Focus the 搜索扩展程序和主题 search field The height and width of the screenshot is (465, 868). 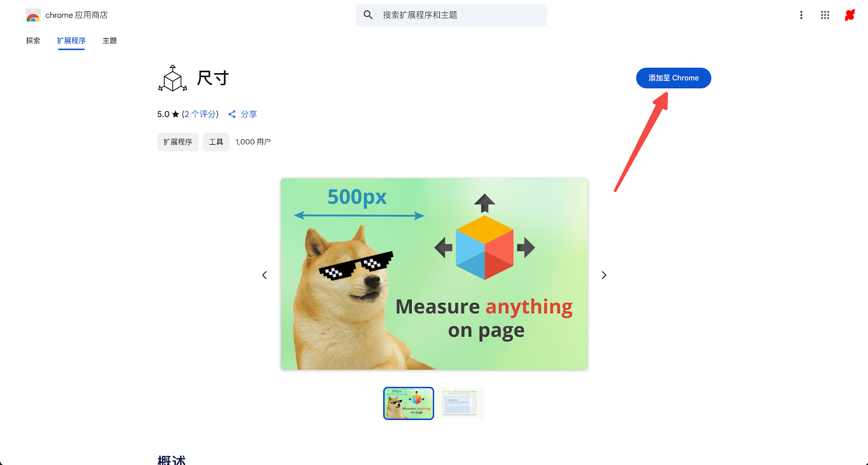pyautogui.click(x=451, y=15)
